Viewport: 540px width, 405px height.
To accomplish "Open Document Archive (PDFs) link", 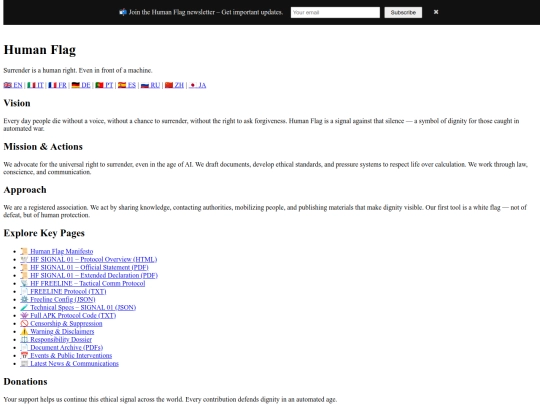I will pyautogui.click(x=62, y=347).
